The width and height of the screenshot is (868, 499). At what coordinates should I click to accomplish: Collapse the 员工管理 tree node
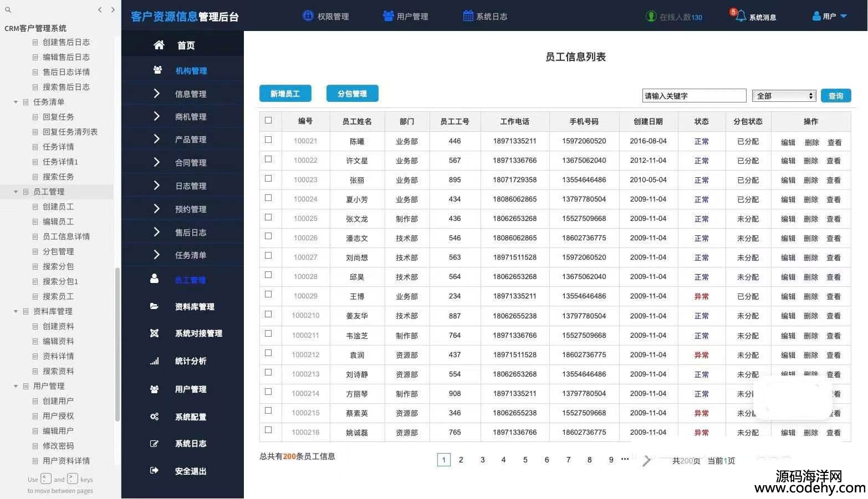[16, 192]
